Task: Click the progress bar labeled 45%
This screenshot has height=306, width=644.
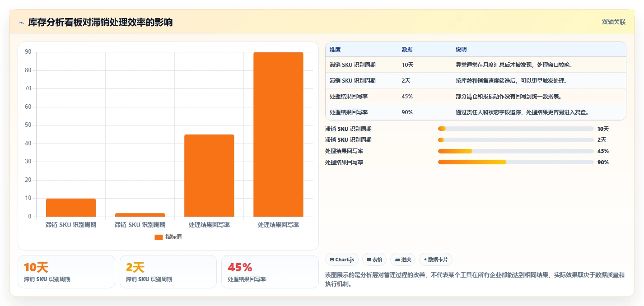Action: [516, 151]
